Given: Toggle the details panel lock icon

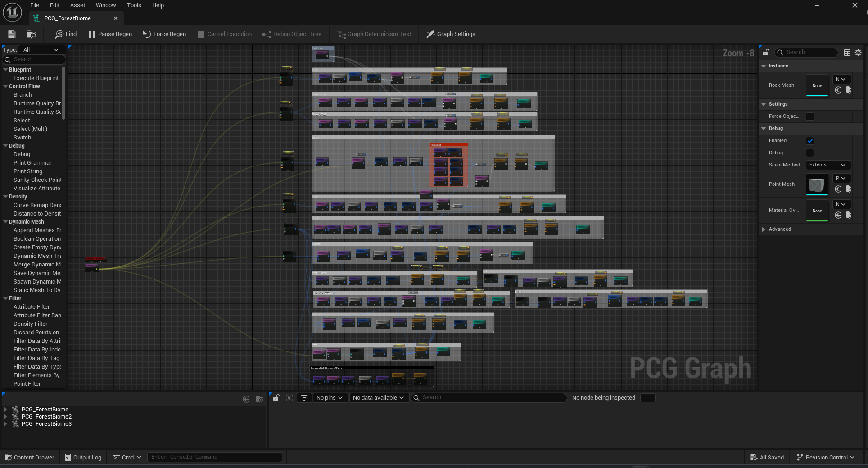Looking at the screenshot, I should (765, 53).
